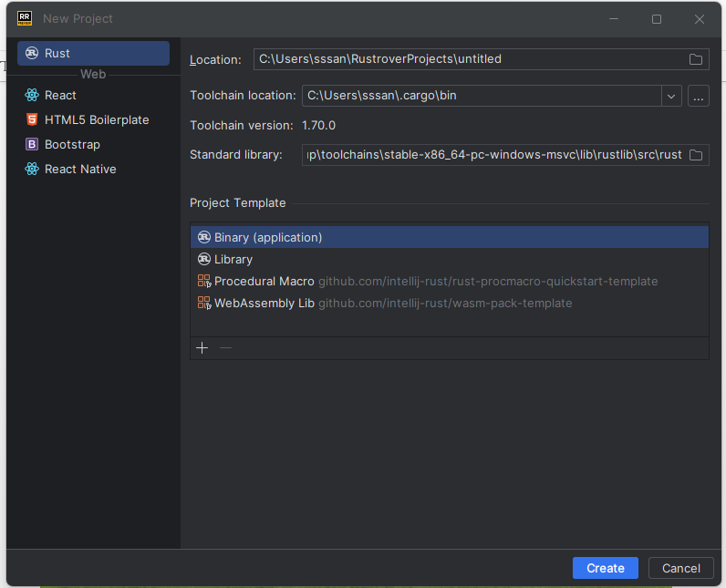Select Library project template
The image size is (726, 588).
233,259
